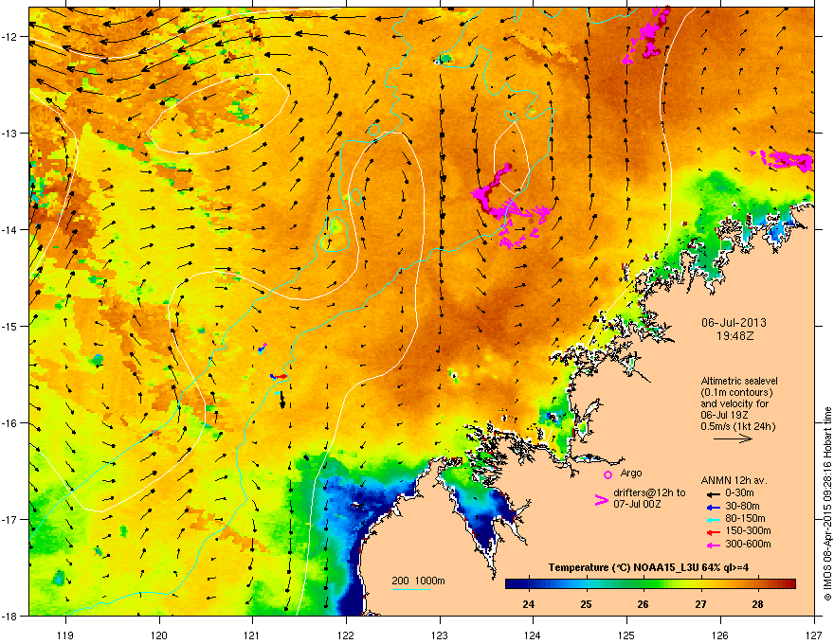Click the magenta drifters arrowhead legend symbol
834x644 pixels.
[x=601, y=500]
